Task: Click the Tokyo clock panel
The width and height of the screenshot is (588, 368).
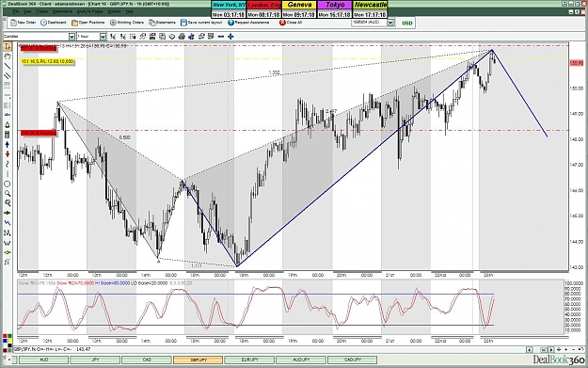Action: pos(335,9)
